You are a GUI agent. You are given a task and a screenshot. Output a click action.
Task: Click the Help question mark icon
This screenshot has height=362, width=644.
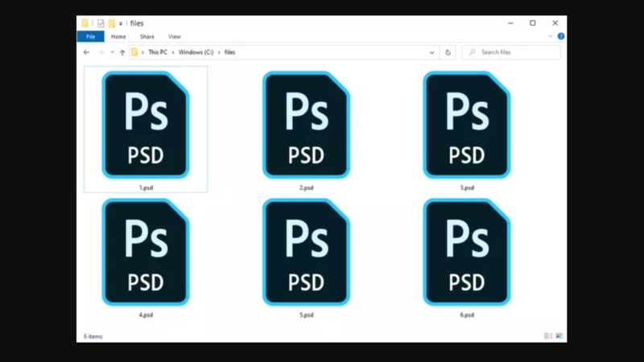click(x=561, y=36)
